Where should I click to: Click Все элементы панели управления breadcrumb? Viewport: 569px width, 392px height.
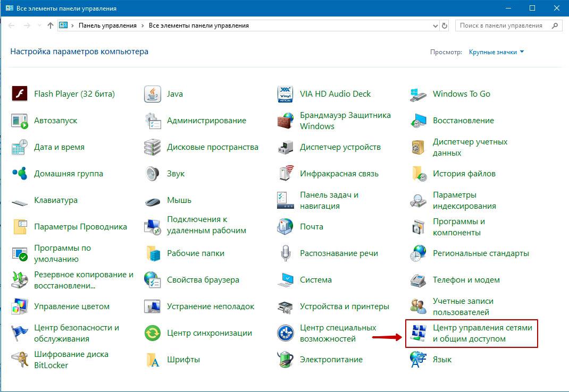pyautogui.click(x=198, y=25)
